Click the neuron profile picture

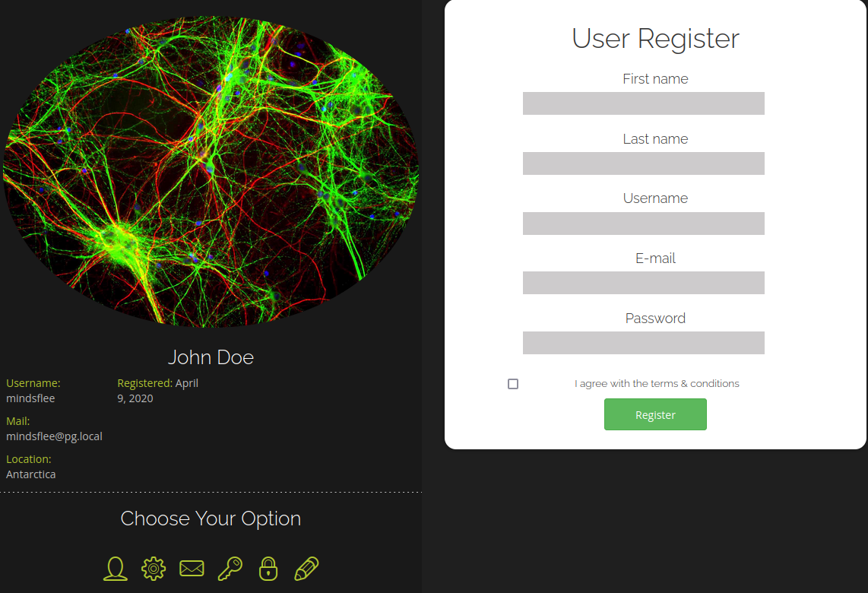(211, 171)
